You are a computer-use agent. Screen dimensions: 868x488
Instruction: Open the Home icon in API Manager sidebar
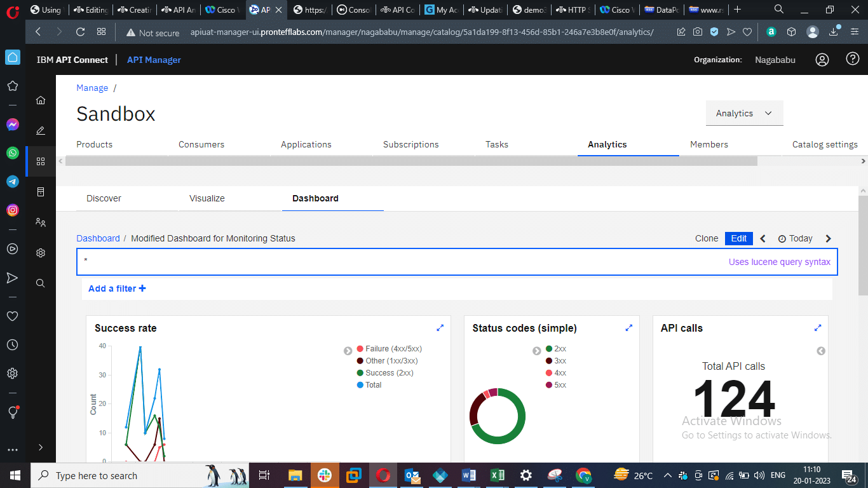click(x=41, y=100)
